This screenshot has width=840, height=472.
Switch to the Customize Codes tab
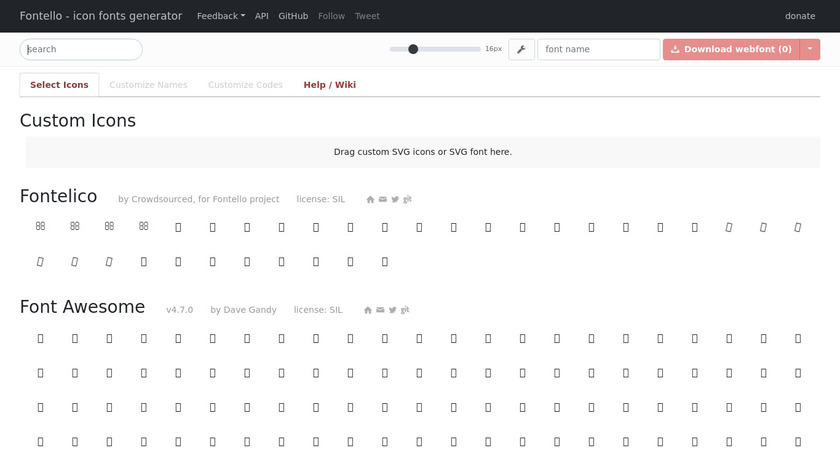245,85
